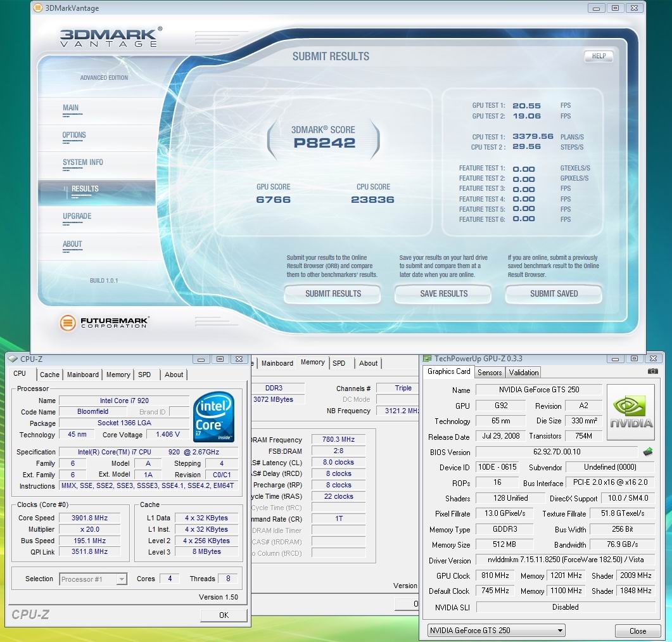
Task: Click the Code Name value Bloomfield
Action: point(93,411)
